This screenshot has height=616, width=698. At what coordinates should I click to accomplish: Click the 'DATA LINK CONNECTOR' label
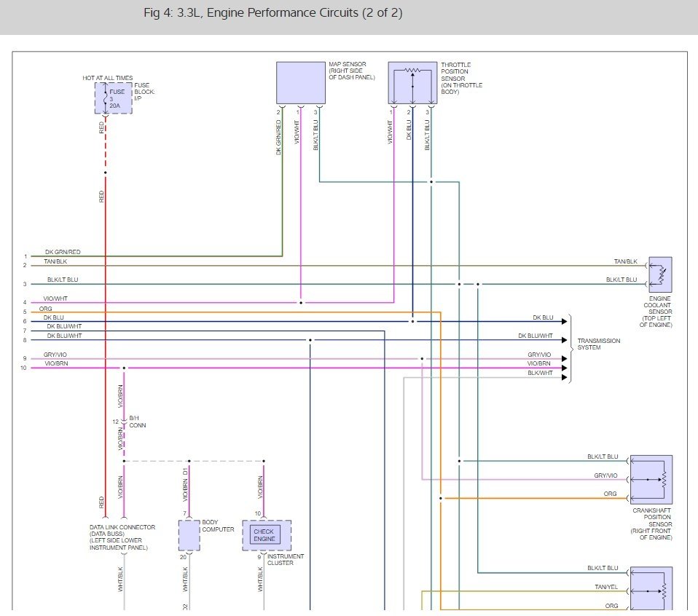pos(122,537)
